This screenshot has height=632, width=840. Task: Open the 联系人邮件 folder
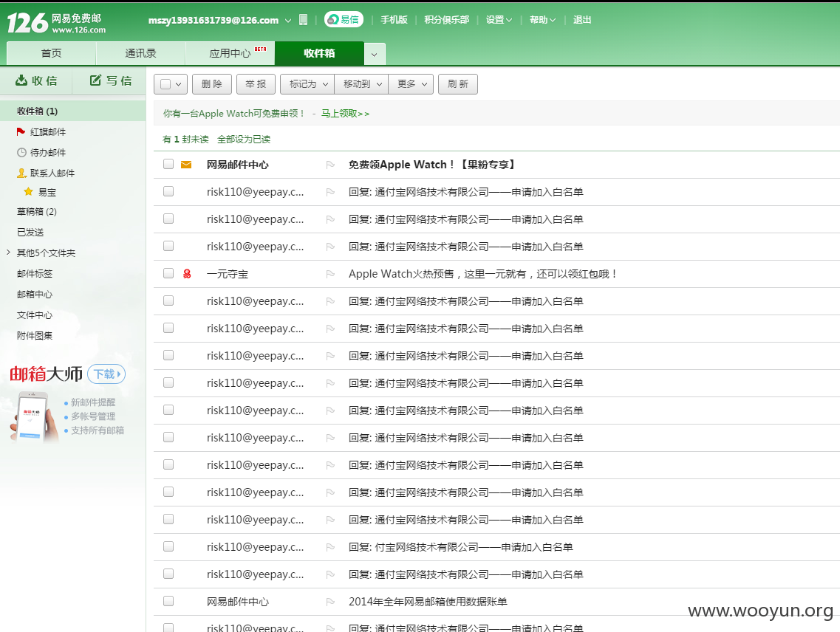pos(52,173)
